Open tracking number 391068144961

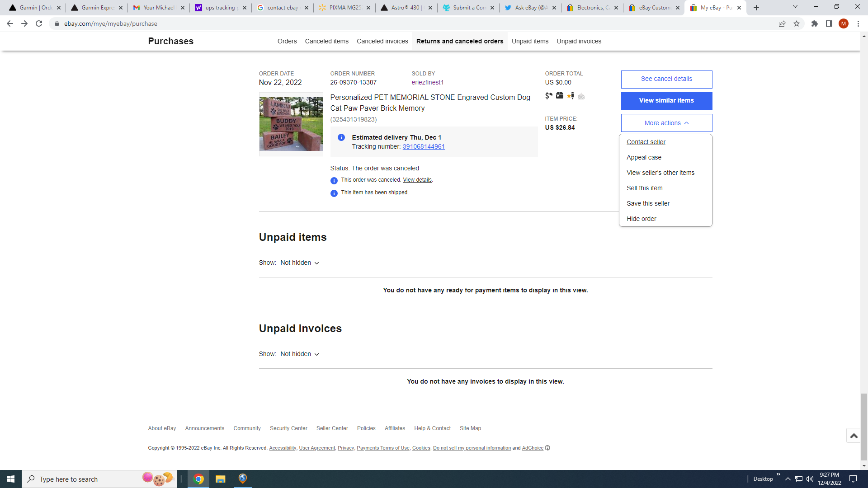point(423,146)
